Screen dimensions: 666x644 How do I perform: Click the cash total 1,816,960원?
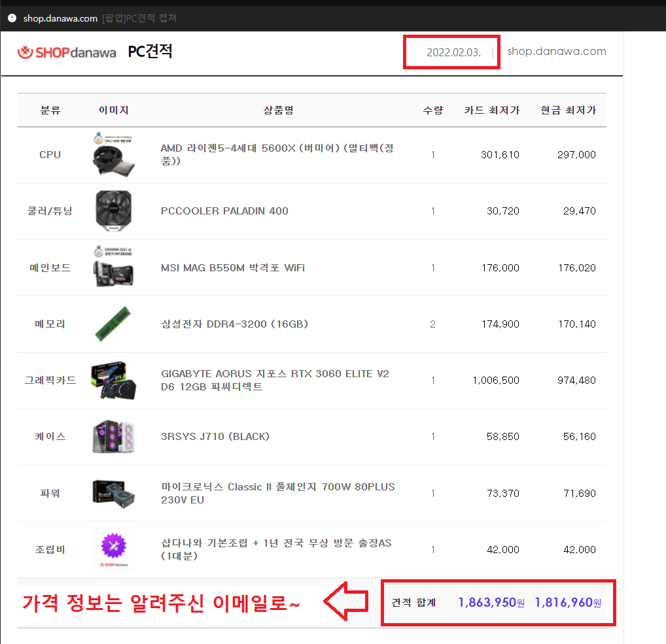coord(568,602)
